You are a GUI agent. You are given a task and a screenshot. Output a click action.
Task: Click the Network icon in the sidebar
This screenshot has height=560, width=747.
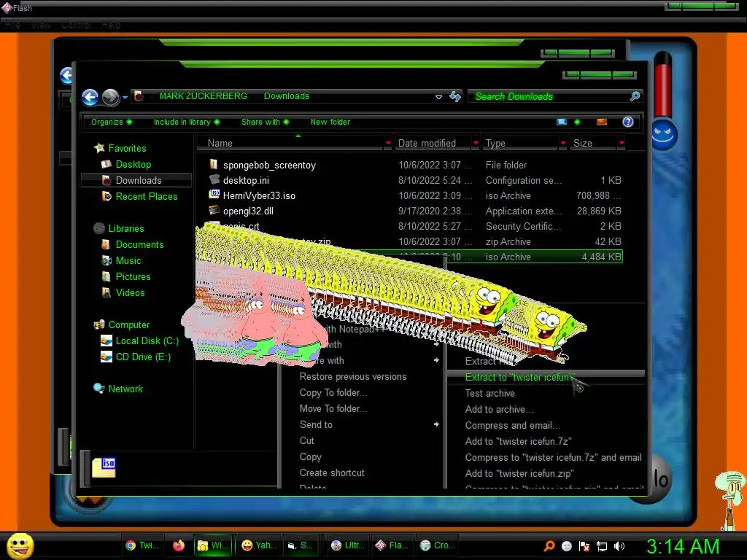pyautogui.click(x=99, y=389)
